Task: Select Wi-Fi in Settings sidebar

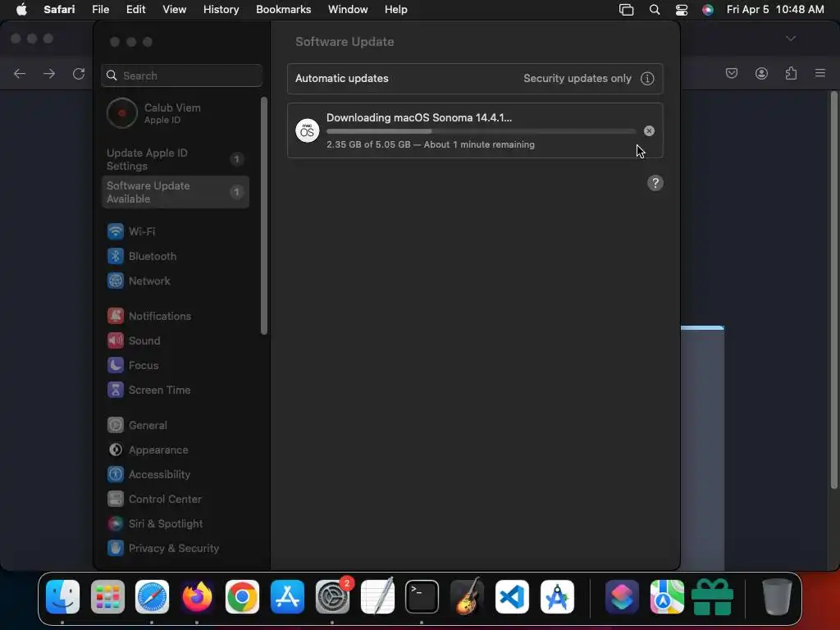Action: [176, 231]
